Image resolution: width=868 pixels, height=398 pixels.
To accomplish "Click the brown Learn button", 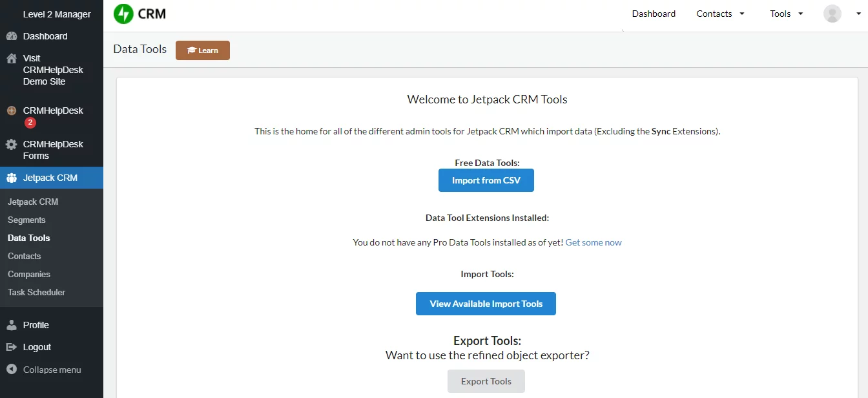I will (203, 50).
